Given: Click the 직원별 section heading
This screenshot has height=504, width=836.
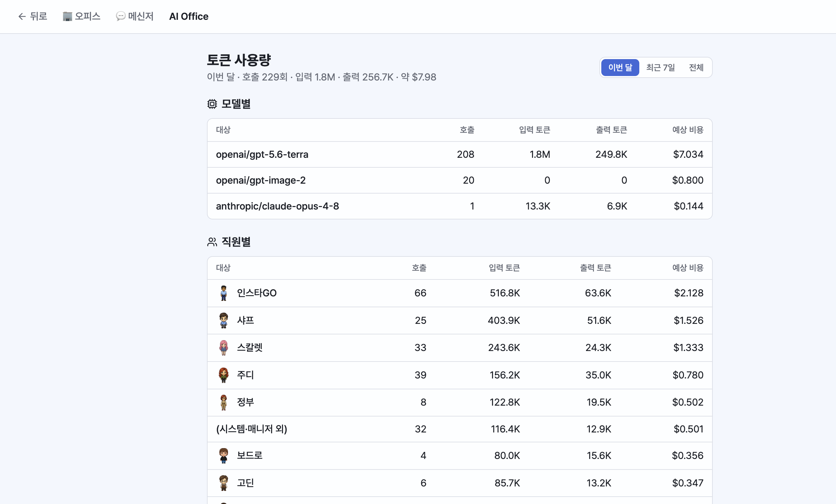Looking at the screenshot, I should 236,242.
